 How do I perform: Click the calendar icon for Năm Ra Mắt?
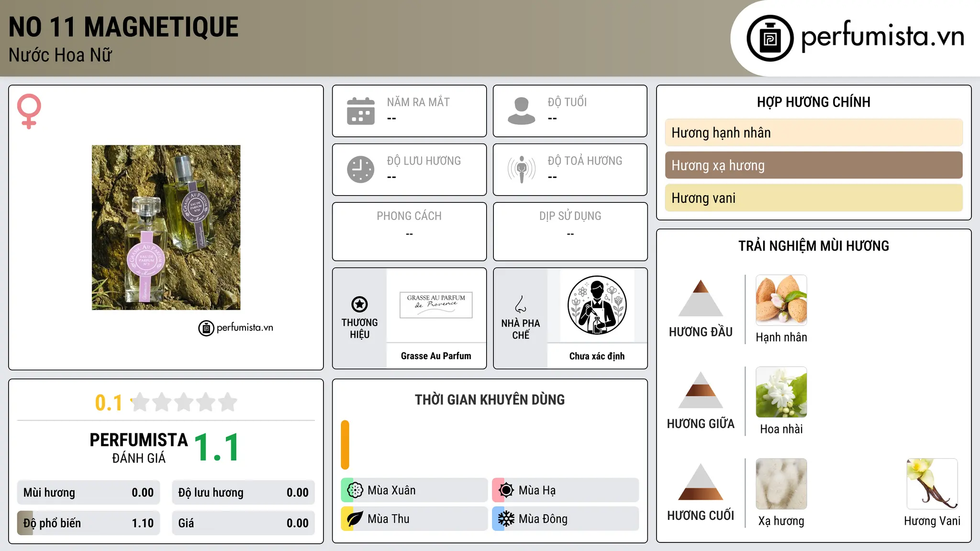(361, 111)
